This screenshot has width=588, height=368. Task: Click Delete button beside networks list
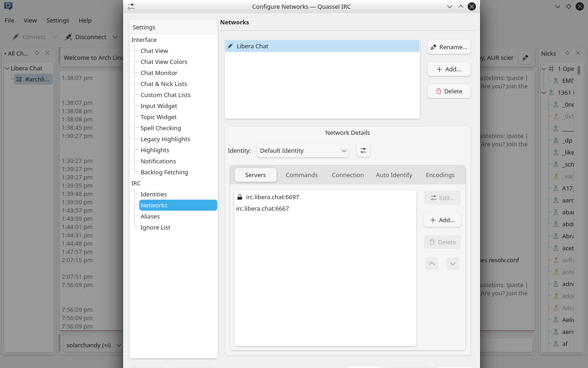(x=449, y=91)
